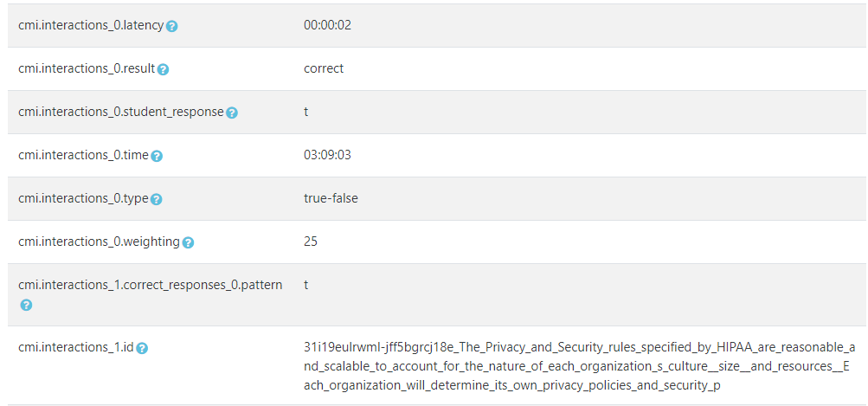
Task: Click the weighting value 25
Action: click(x=311, y=242)
